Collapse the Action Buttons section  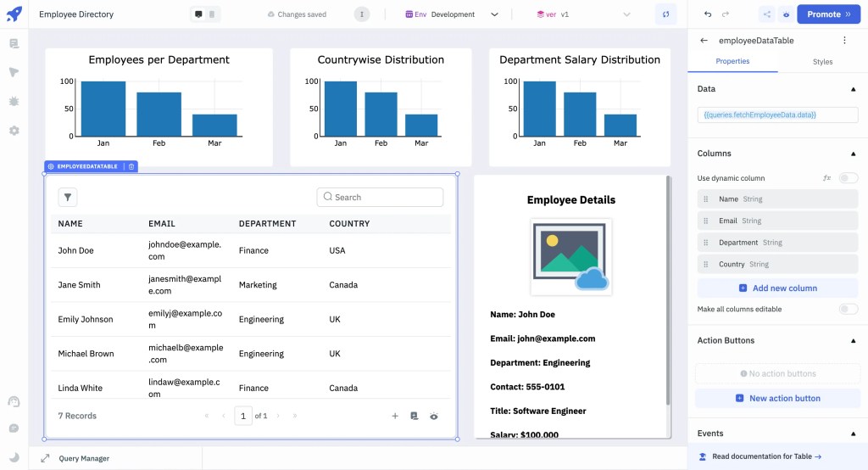[853, 341]
